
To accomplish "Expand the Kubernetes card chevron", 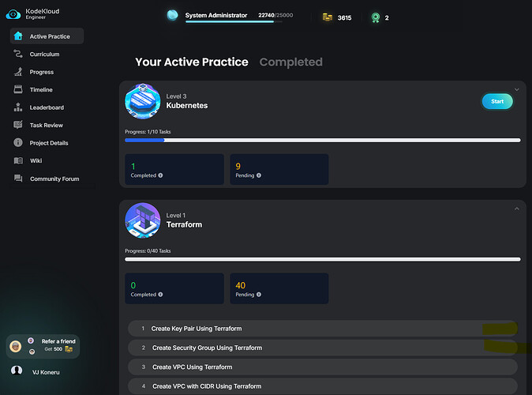I will (516, 89).
